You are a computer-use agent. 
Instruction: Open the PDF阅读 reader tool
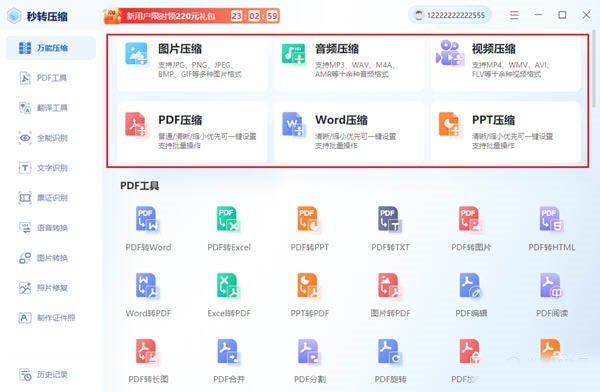coord(551,295)
